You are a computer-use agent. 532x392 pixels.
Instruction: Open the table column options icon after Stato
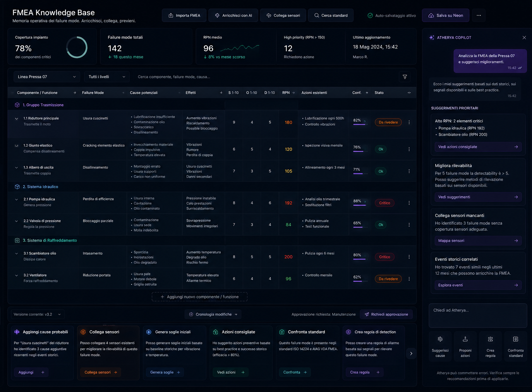(x=409, y=93)
